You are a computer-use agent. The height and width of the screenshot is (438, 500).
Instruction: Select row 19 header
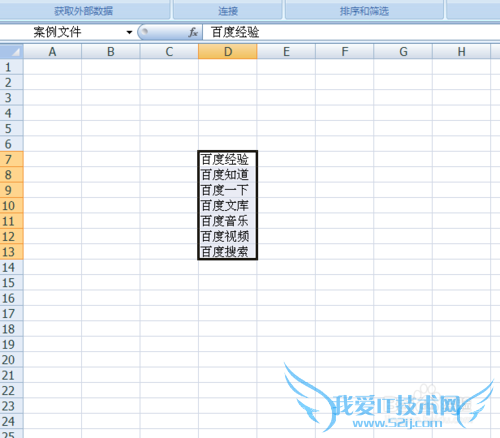tap(12, 344)
